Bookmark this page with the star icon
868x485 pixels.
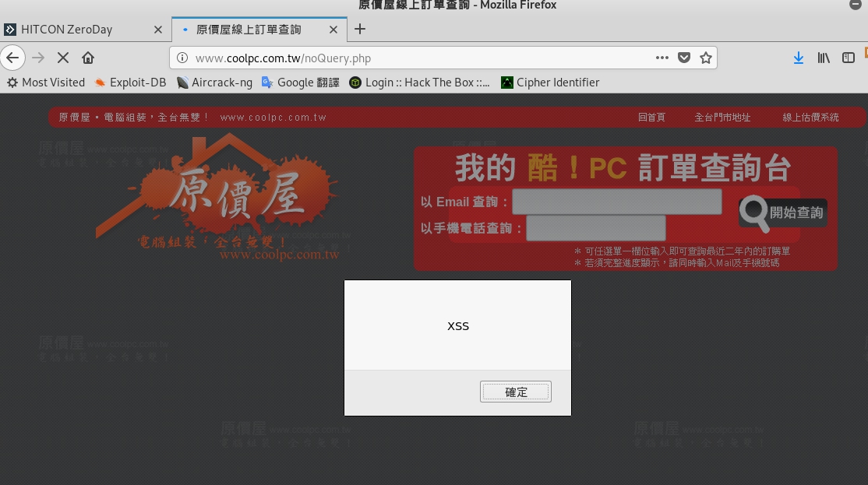(x=706, y=58)
